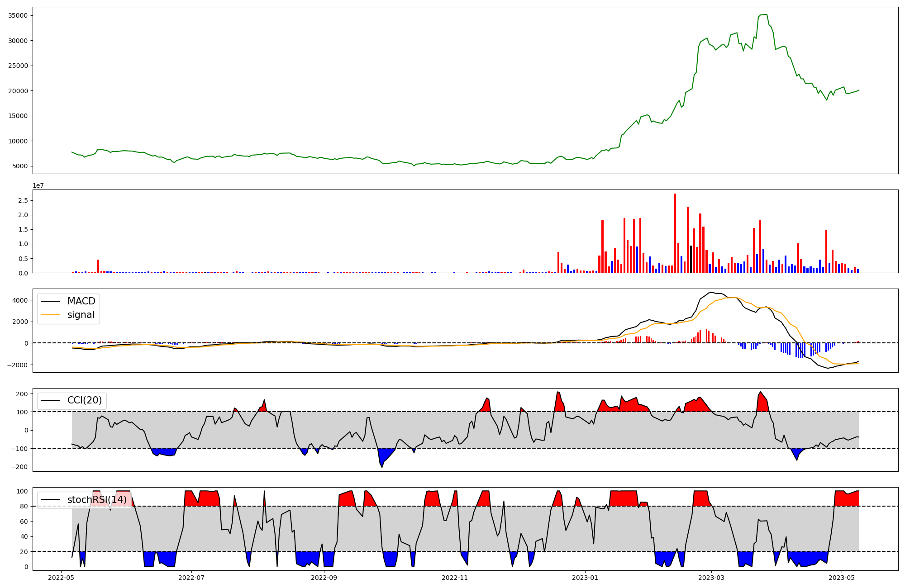Click the CCI(20) legend entry

pos(84,400)
